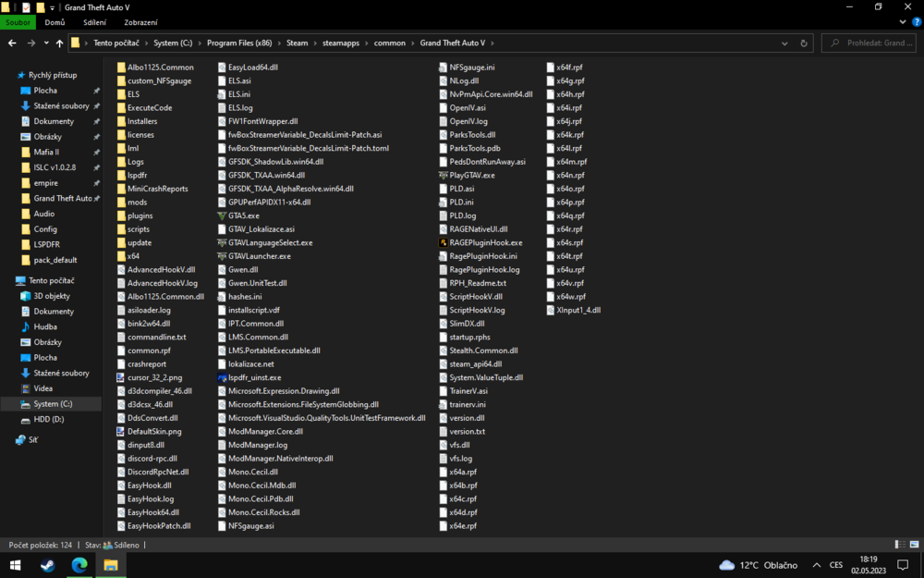
Task: Expand the chevron after common in path
Action: coord(412,43)
